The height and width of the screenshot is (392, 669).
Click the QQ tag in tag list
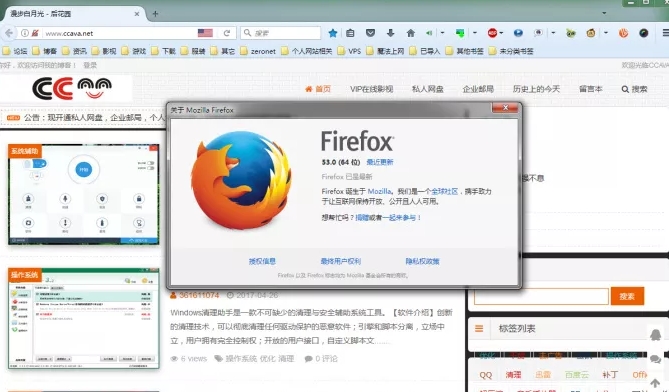(486, 375)
